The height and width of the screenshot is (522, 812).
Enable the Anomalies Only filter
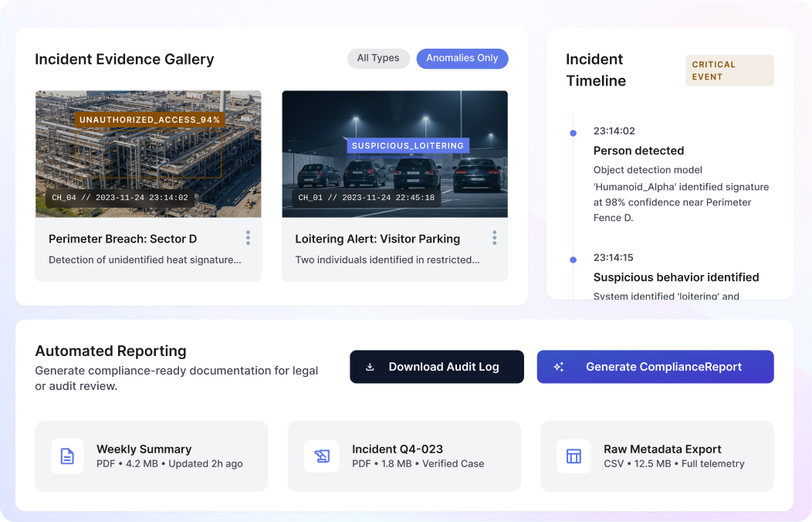[462, 59]
